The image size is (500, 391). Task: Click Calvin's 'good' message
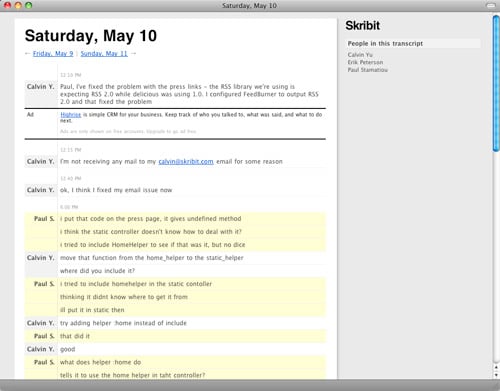tap(67, 349)
